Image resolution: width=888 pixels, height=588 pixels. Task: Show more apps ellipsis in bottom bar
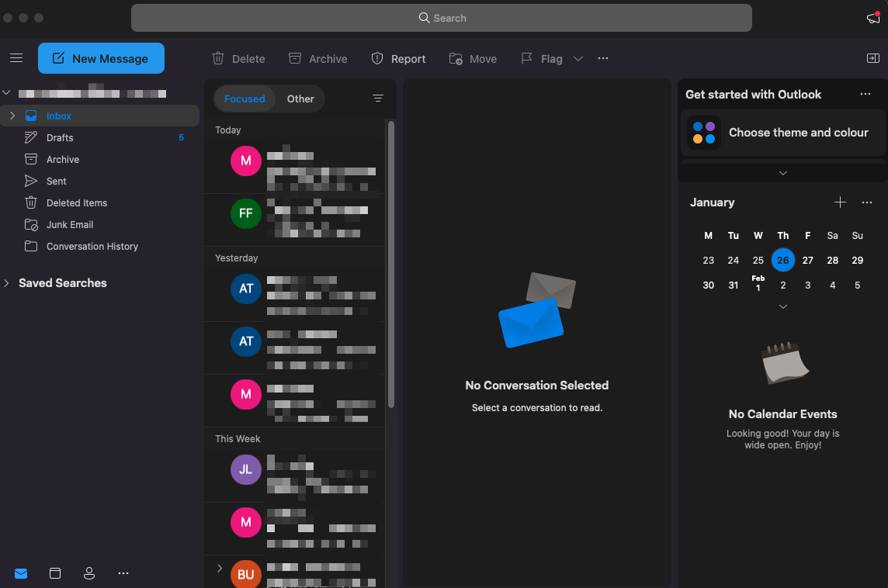click(x=123, y=573)
